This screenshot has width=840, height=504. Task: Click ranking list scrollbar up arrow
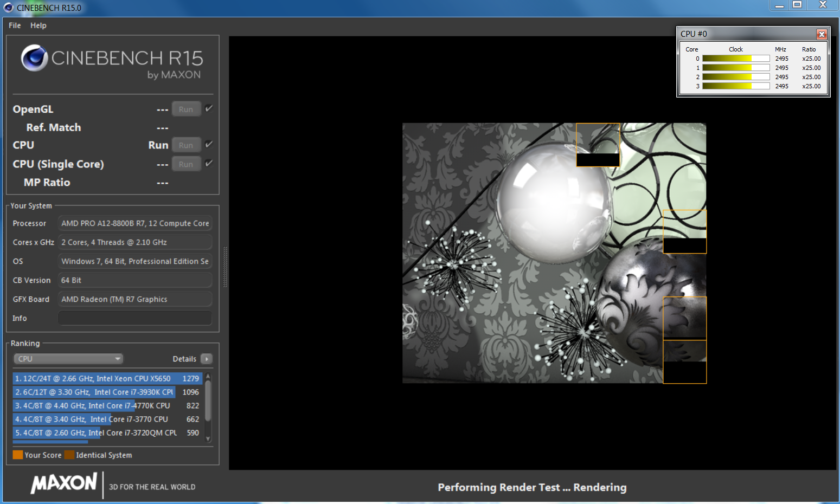(x=208, y=376)
